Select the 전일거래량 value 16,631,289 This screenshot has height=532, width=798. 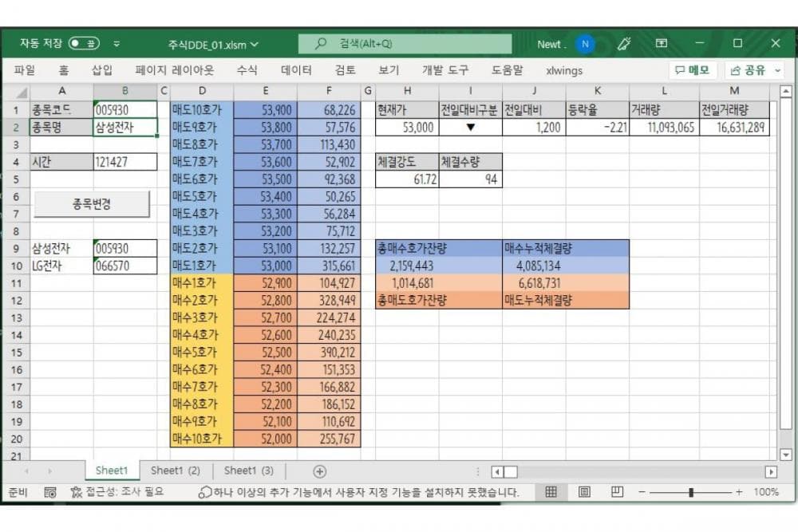[734, 127]
